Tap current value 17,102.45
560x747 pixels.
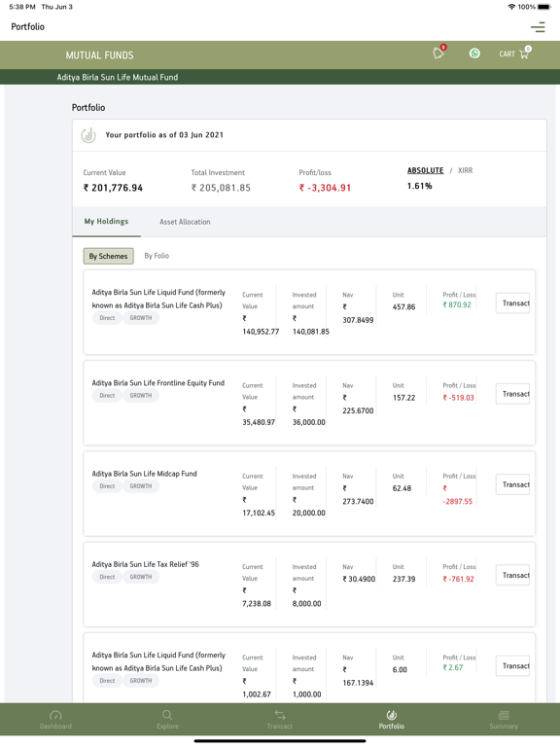(259, 513)
